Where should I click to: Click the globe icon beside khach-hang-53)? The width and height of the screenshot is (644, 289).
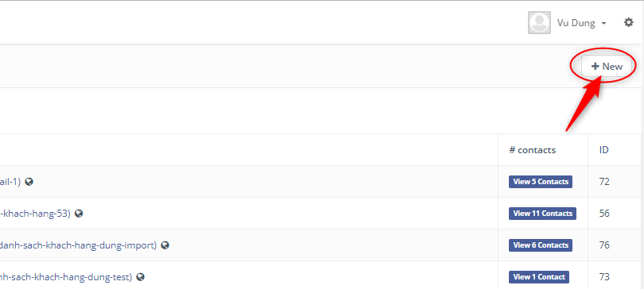click(79, 214)
